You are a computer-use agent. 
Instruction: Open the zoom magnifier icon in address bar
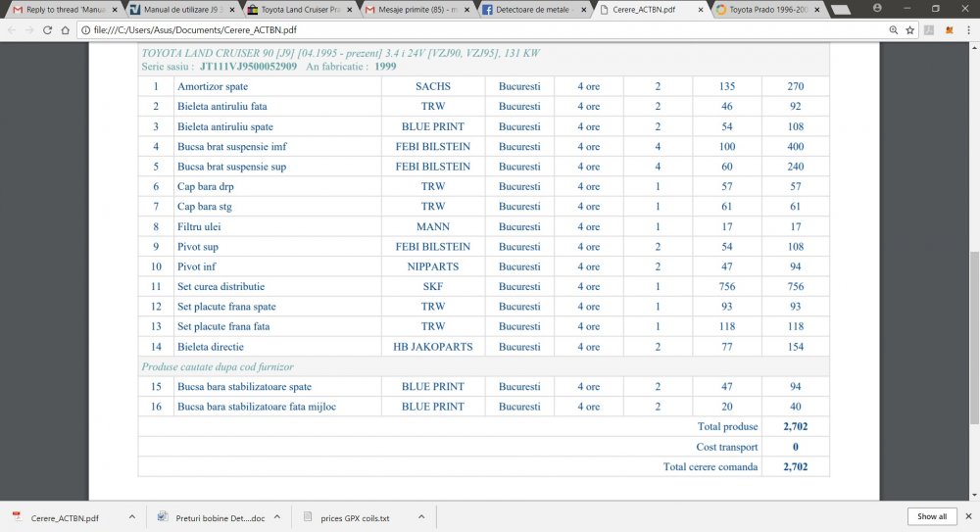click(894, 30)
